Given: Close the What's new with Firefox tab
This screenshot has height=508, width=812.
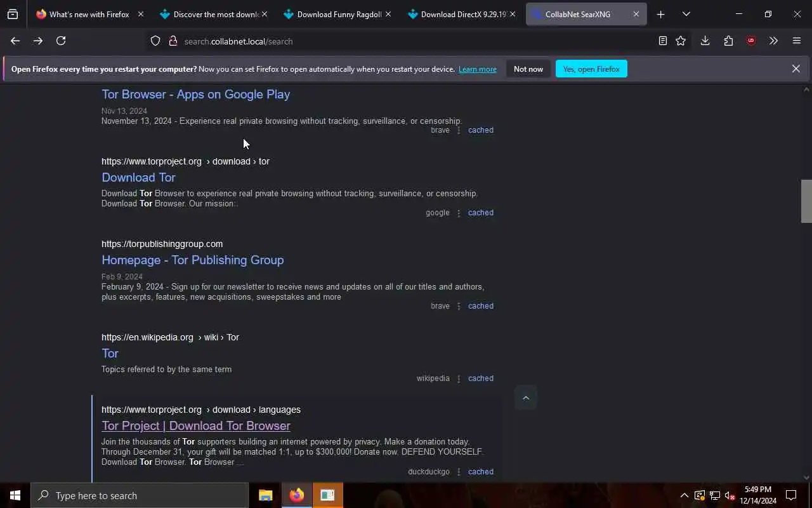Looking at the screenshot, I should [x=140, y=14].
